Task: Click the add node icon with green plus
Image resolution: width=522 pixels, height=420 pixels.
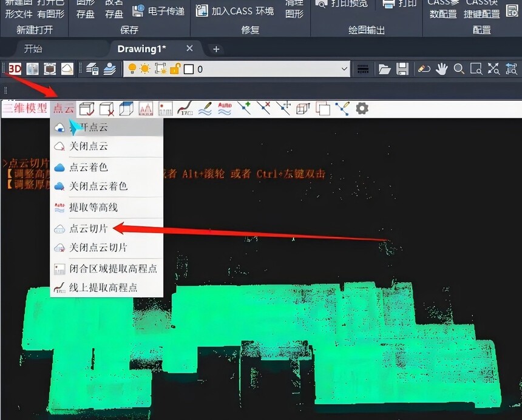Action: (x=244, y=109)
